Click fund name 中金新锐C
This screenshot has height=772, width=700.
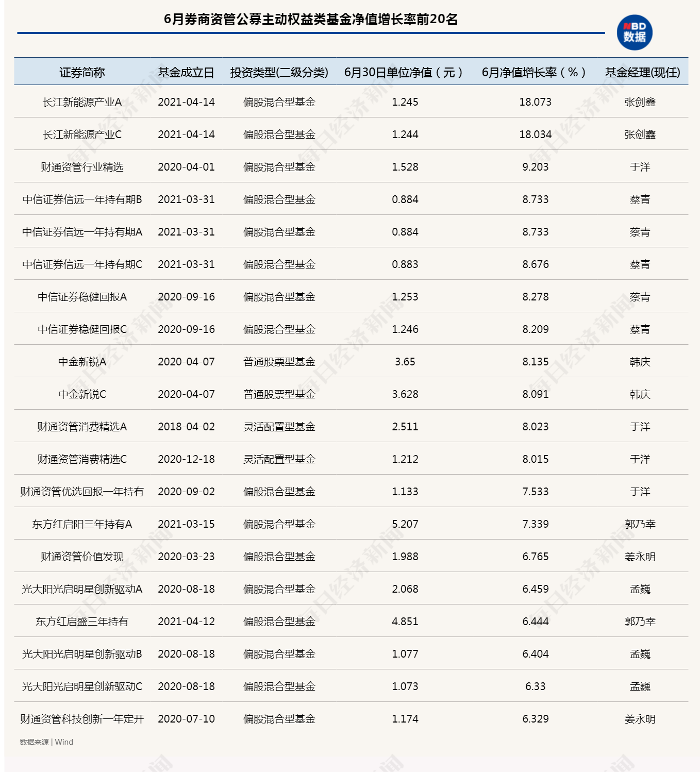click(82, 394)
